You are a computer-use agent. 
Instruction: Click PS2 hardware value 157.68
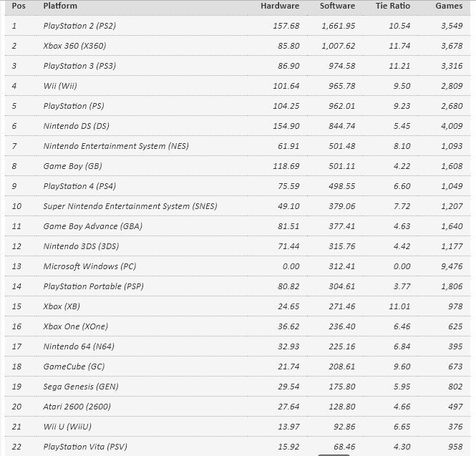(x=286, y=26)
